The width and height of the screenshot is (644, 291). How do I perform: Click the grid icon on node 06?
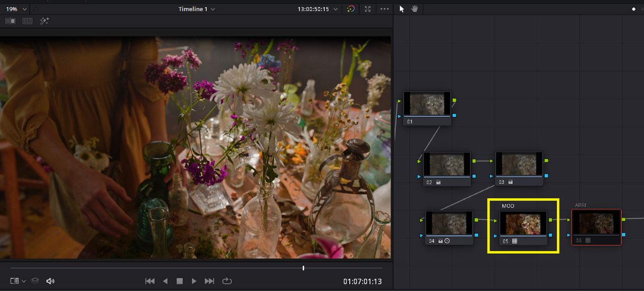588,241
